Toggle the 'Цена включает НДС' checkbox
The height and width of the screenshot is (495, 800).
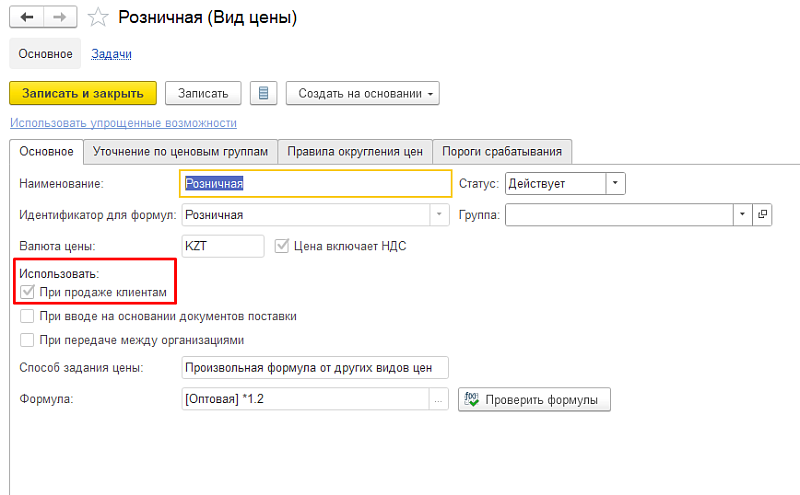coord(282,245)
